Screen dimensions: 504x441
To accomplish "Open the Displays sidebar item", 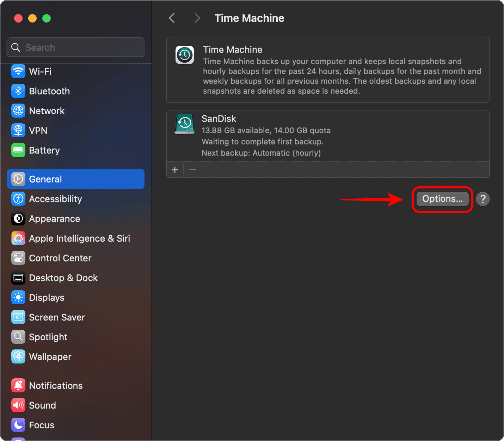I will (x=47, y=298).
